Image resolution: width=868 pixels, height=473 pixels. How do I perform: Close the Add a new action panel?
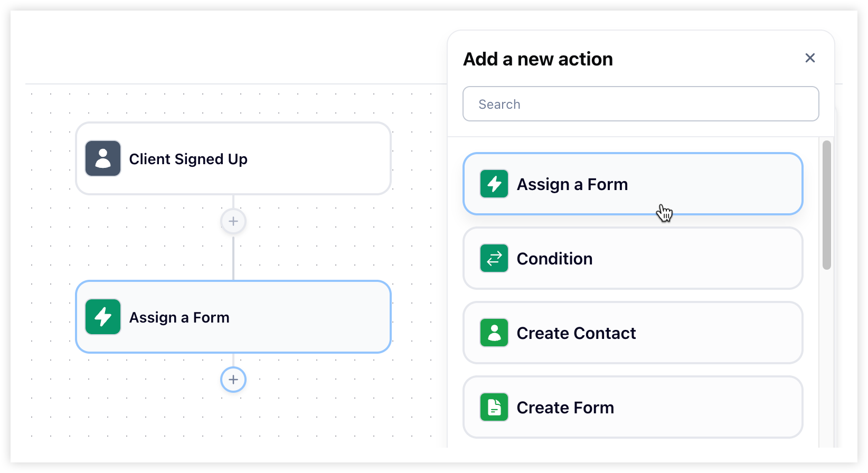pyautogui.click(x=810, y=58)
